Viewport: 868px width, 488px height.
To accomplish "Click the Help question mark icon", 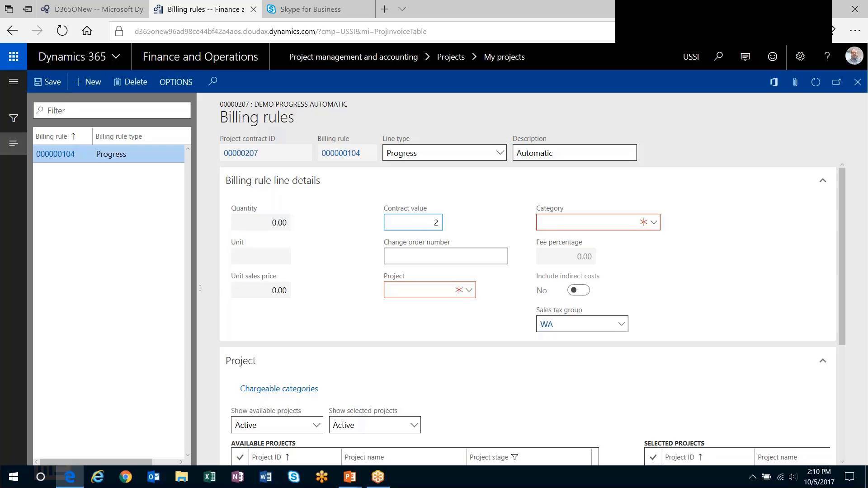I will point(827,56).
